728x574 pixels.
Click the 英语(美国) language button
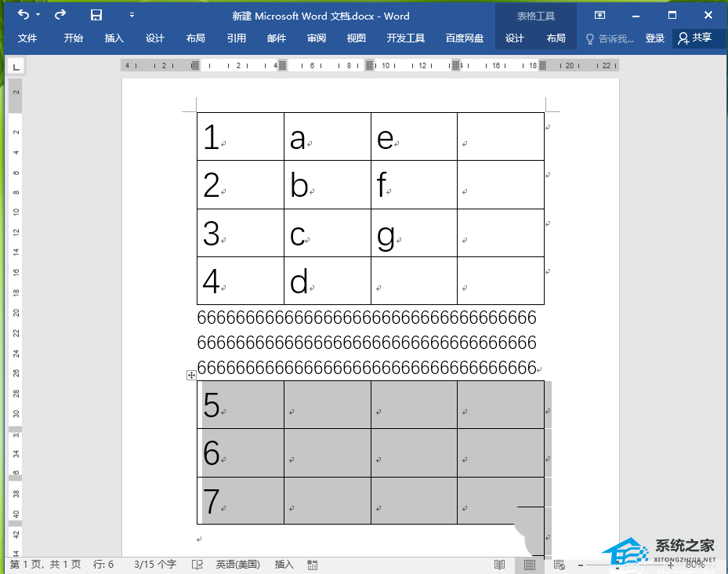pyautogui.click(x=238, y=565)
